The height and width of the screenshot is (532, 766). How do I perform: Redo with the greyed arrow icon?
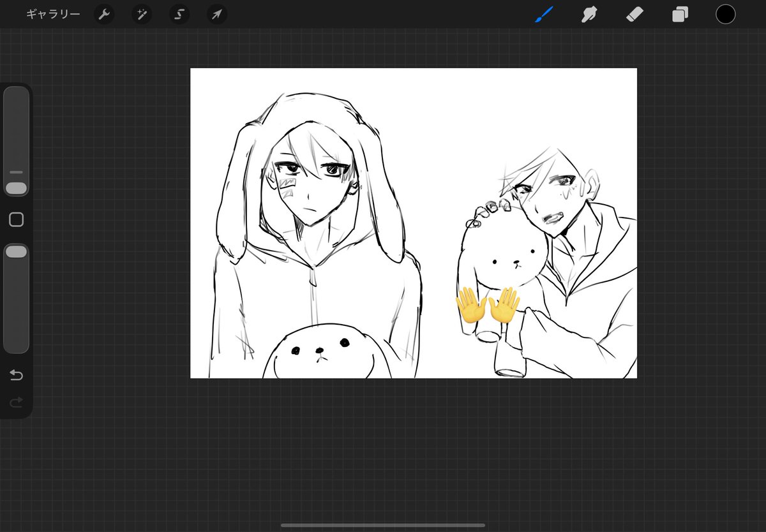17,402
